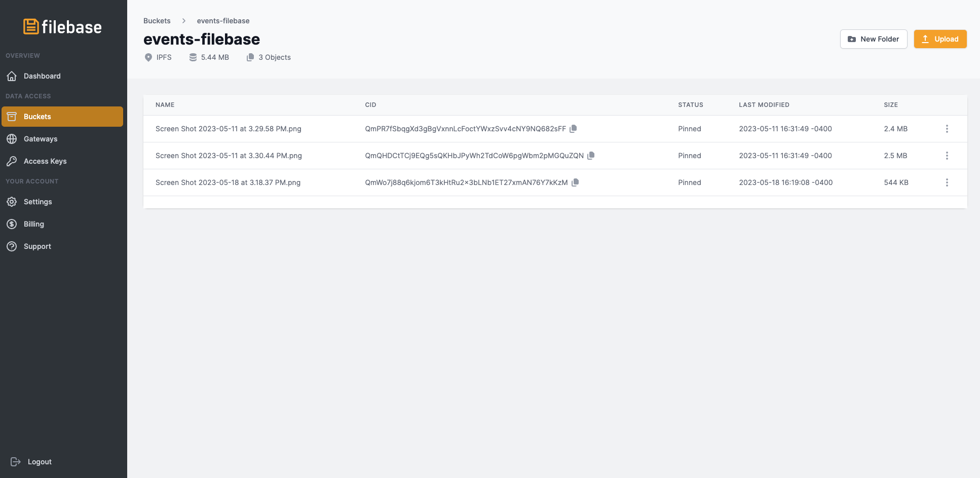
Task: Click the 5.44 MB bucket size text
Action: click(x=215, y=57)
